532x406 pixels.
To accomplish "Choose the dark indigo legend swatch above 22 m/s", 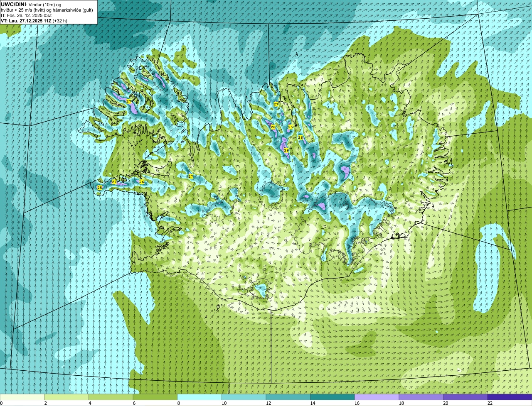I will (510, 397).
